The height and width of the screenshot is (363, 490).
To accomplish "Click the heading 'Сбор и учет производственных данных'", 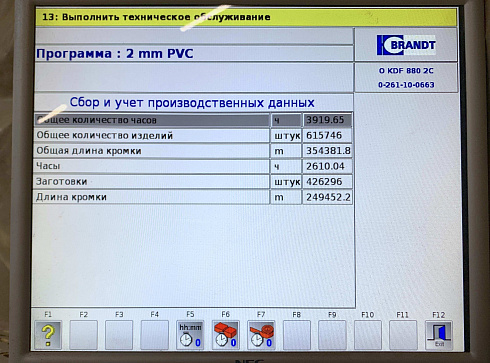I will pos(192,102).
